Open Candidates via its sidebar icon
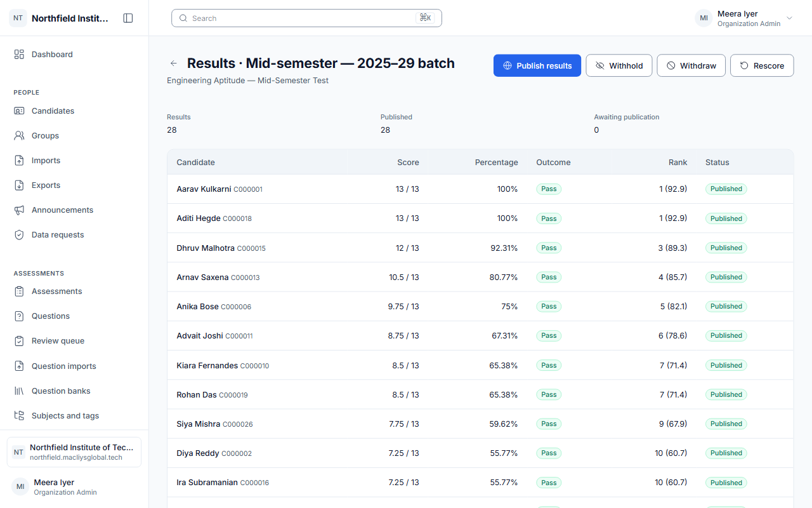Viewport: 812px width, 508px height. 19,111
